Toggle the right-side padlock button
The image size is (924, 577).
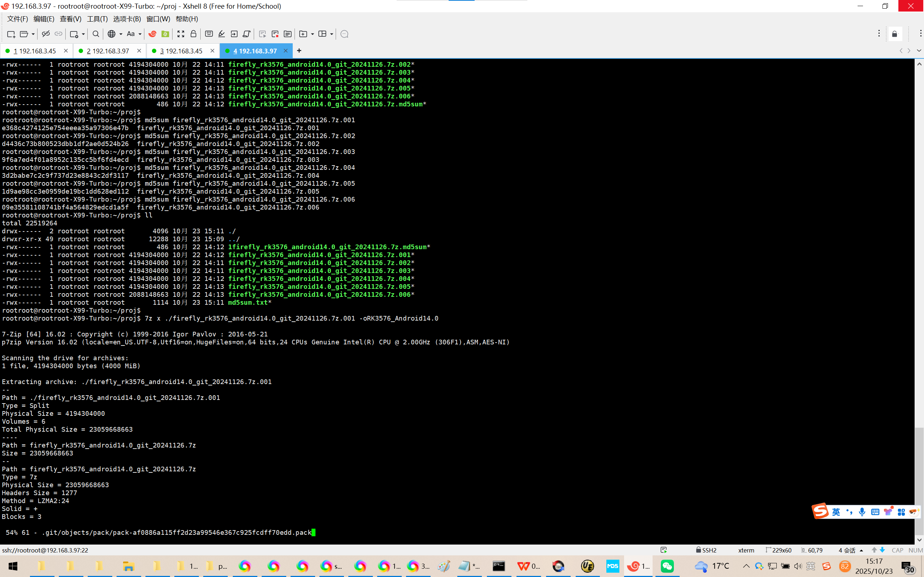click(895, 34)
